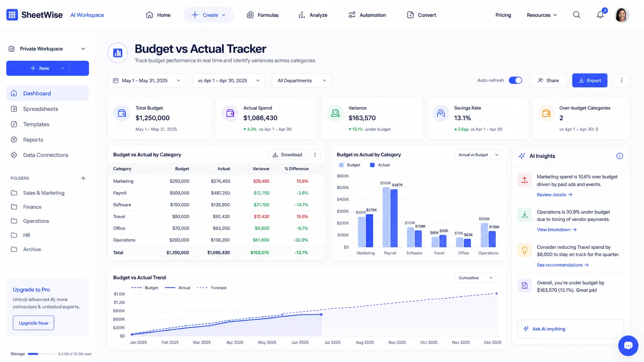Click the AI Insights sparkle icon
This screenshot has height=362, width=644.
(x=522, y=156)
